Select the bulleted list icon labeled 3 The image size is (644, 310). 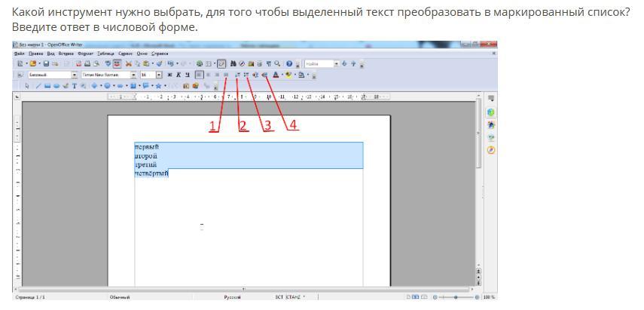tap(246, 75)
